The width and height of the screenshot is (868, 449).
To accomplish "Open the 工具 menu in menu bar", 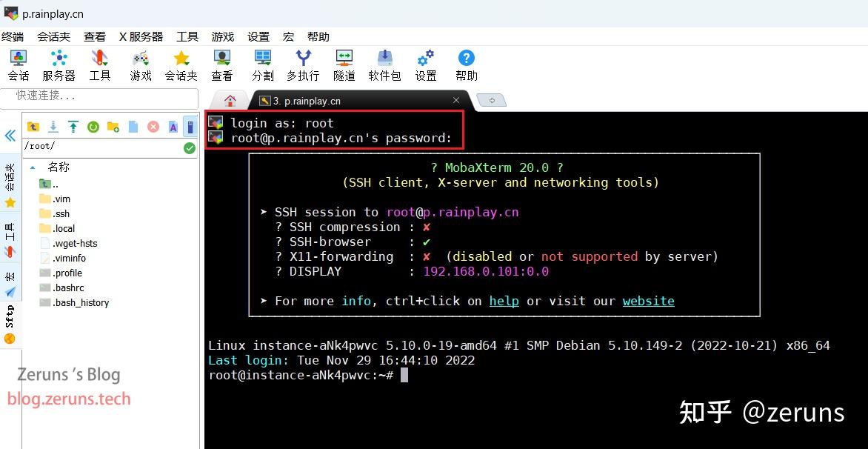I will (x=187, y=36).
